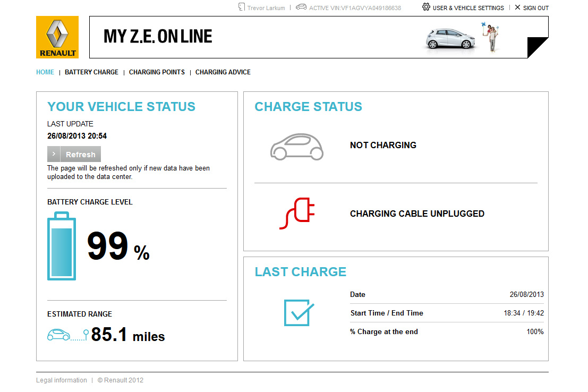Click the people with pinwheel image
Viewport: 588px width, 392px height.
point(491,37)
